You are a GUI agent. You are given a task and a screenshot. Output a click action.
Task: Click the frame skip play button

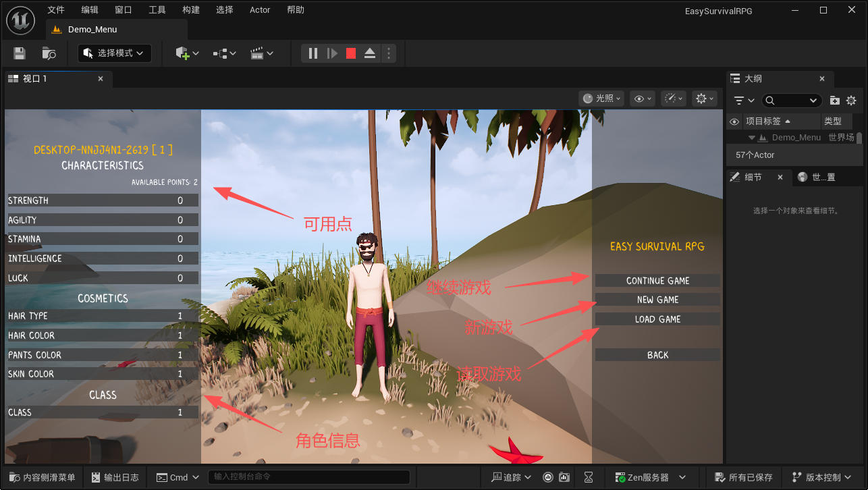pyautogui.click(x=332, y=53)
